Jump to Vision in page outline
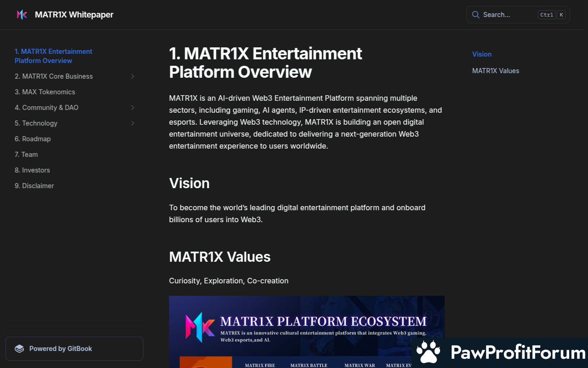The height and width of the screenshot is (368, 588). tap(482, 54)
